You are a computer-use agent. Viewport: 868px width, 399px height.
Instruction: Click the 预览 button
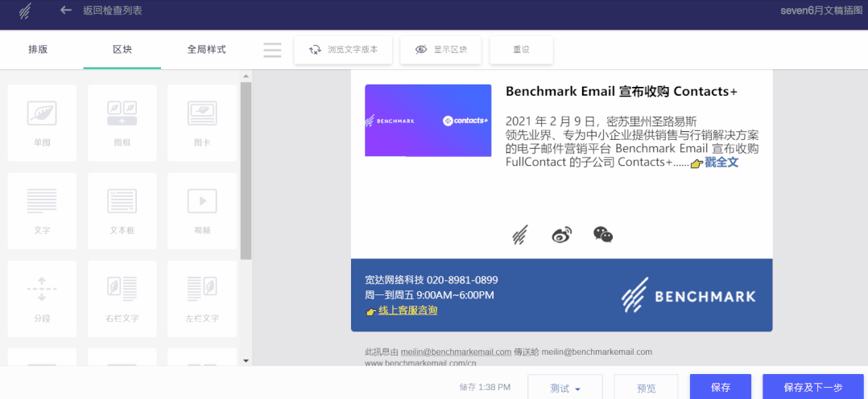pos(646,389)
